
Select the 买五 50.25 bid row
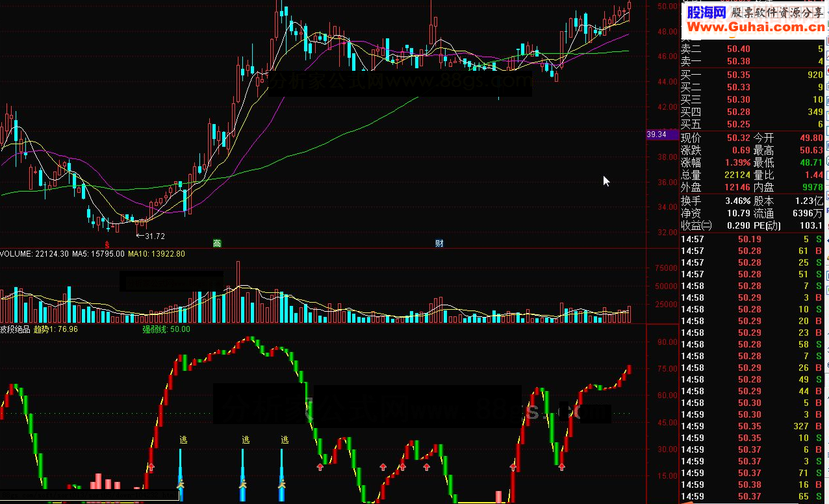point(752,124)
